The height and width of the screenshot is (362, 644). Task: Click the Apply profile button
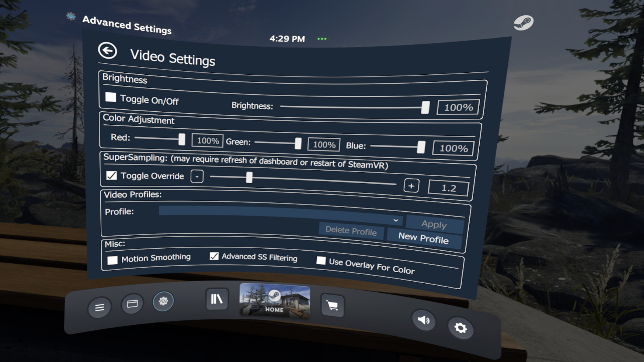click(435, 224)
